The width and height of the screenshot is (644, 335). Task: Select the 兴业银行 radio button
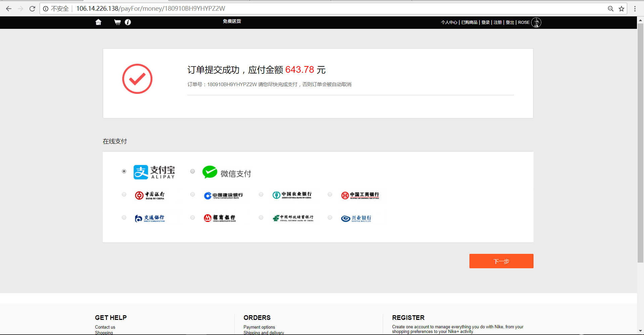pos(330,218)
